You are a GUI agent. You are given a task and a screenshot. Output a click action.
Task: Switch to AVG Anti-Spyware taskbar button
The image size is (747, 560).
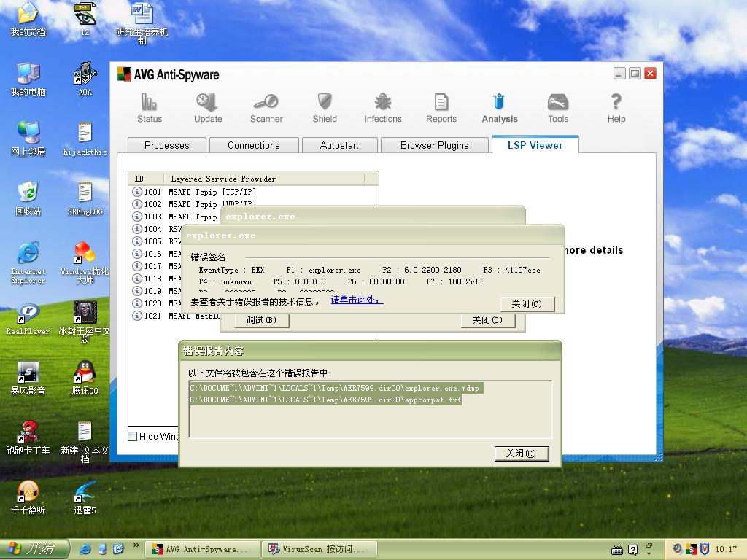204,550
